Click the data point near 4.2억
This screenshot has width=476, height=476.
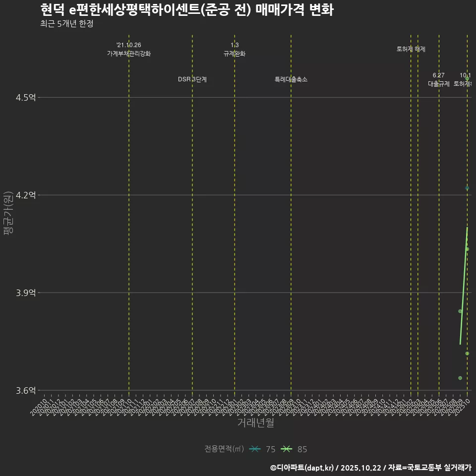pyautogui.click(x=467, y=188)
